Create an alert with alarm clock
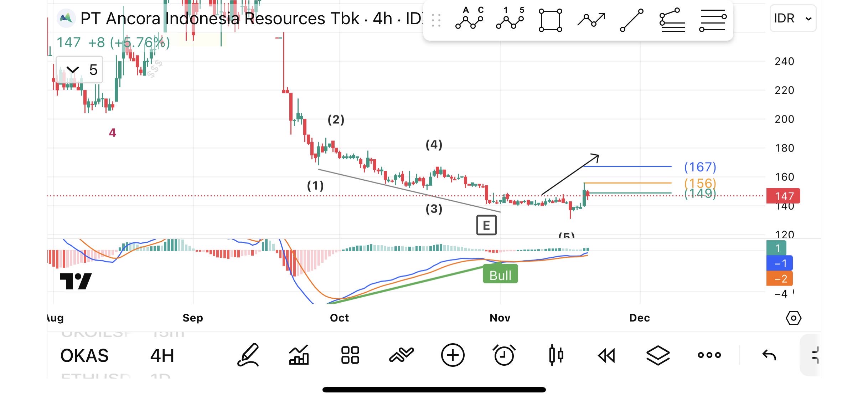Image resolution: width=868 pixels, height=401 pixels. click(504, 355)
